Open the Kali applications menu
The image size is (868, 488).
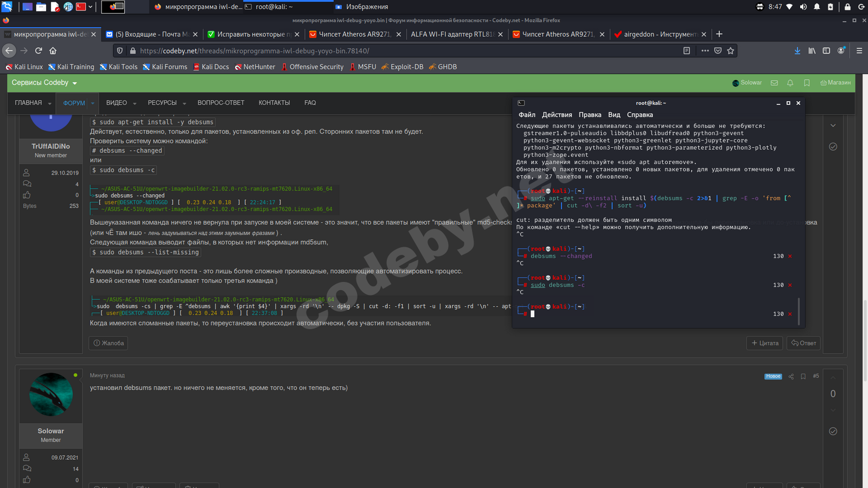[7, 7]
